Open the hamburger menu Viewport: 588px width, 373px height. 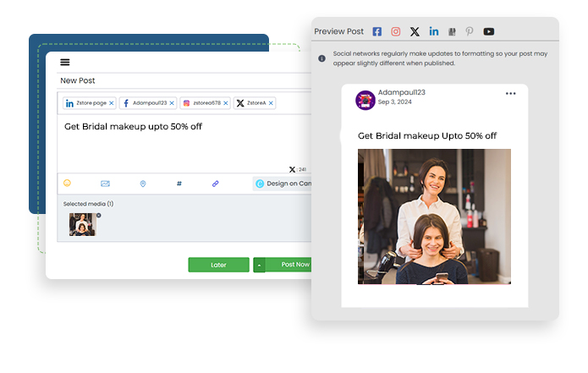(65, 62)
